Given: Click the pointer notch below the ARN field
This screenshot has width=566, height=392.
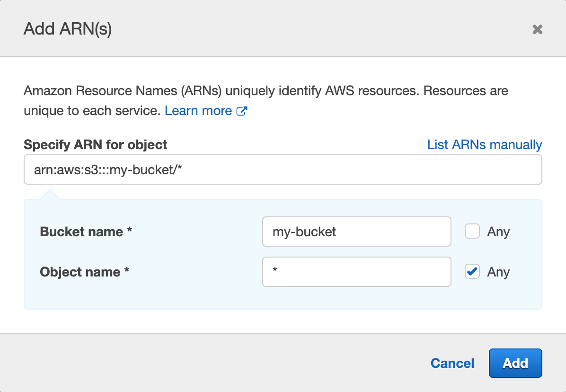Looking at the screenshot, I should pyautogui.click(x=50, y=195).
